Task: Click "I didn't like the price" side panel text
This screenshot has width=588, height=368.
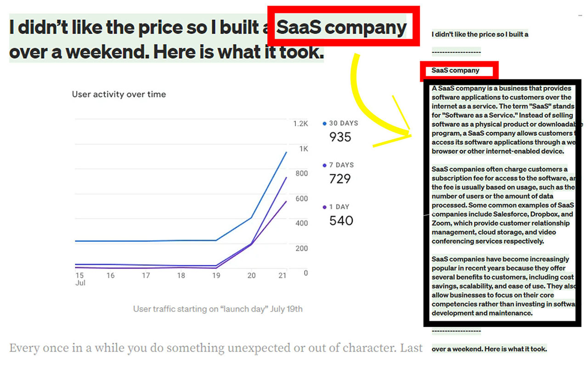Action: (480, 34)
